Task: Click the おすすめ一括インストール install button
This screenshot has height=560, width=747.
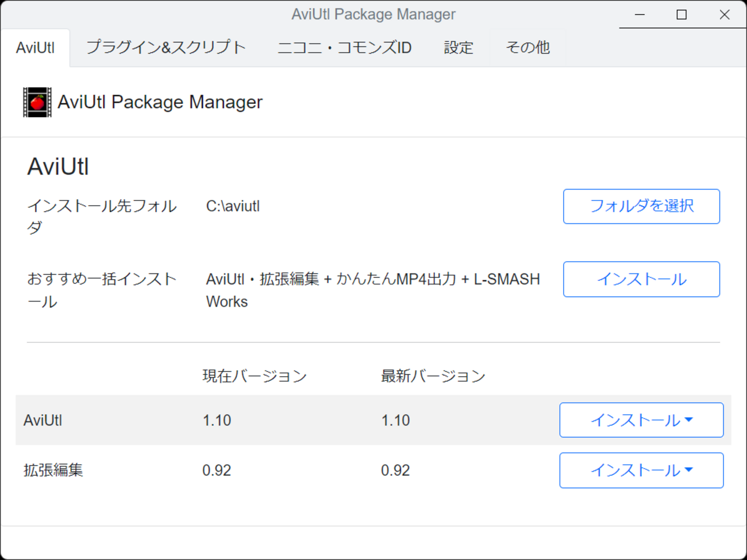Action: tap(641, 279)
